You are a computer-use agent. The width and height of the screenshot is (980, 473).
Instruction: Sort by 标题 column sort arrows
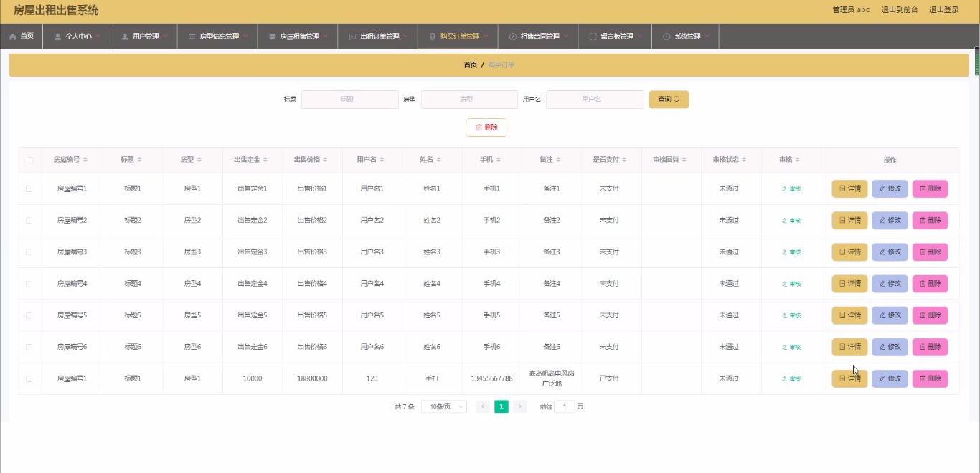click(x=140, y=160)
